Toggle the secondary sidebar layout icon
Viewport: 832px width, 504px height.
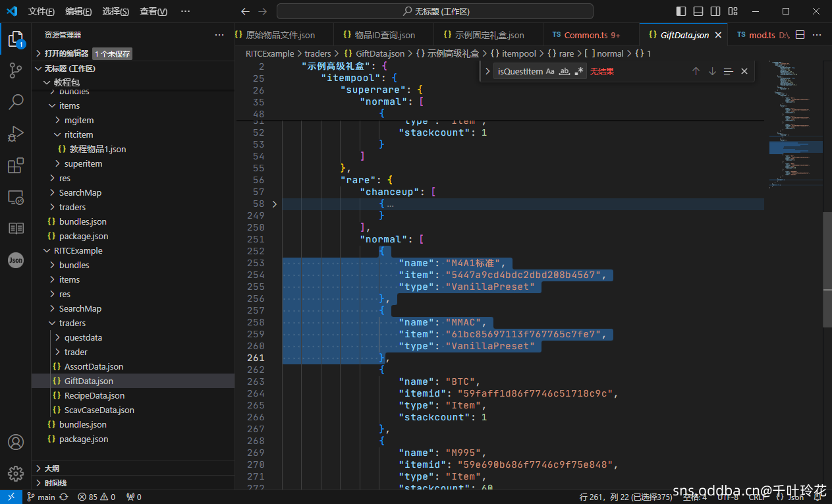coord(715,11)
